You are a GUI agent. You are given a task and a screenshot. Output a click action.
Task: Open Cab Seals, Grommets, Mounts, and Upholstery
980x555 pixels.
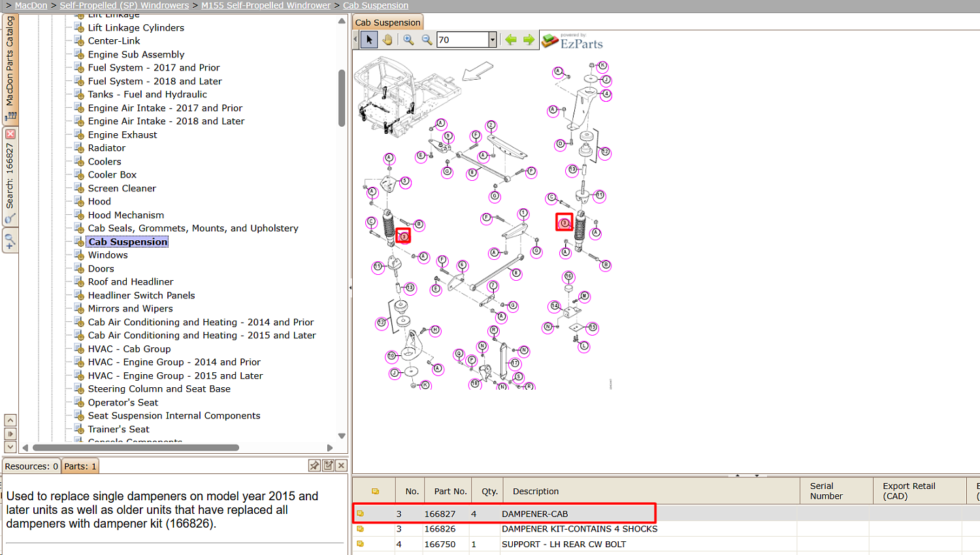(193, 228)
